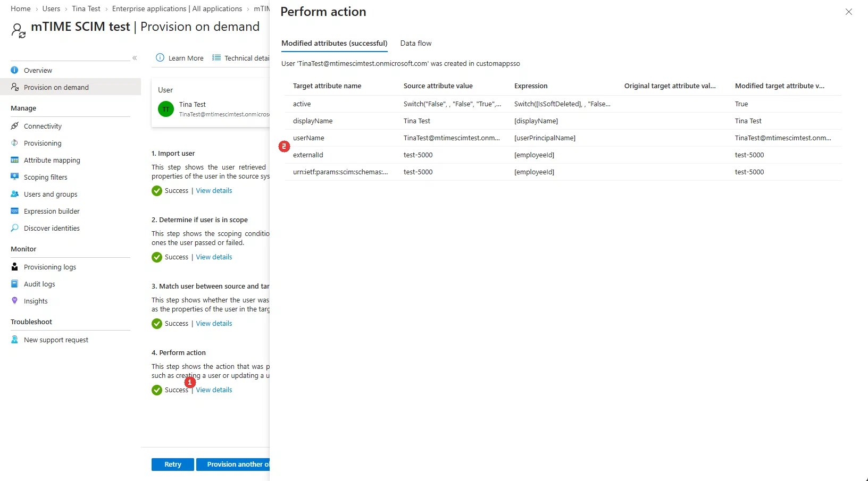Sort by Target attribute name column header
868x481 pixels.
coord(327,86)
